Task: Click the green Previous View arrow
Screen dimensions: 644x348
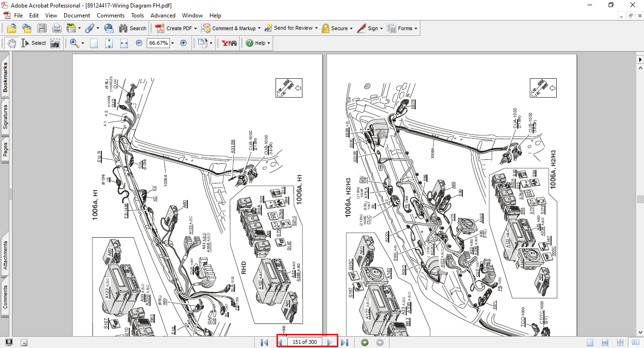Action: coord(364,342)
